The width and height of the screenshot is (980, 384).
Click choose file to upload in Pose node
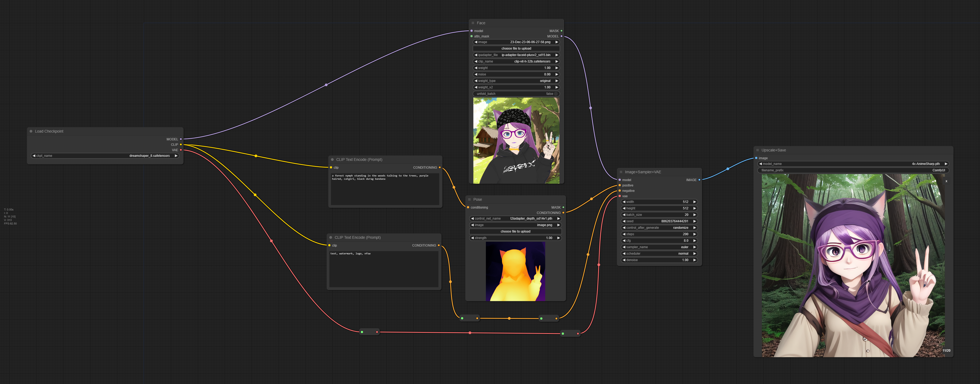515,231
